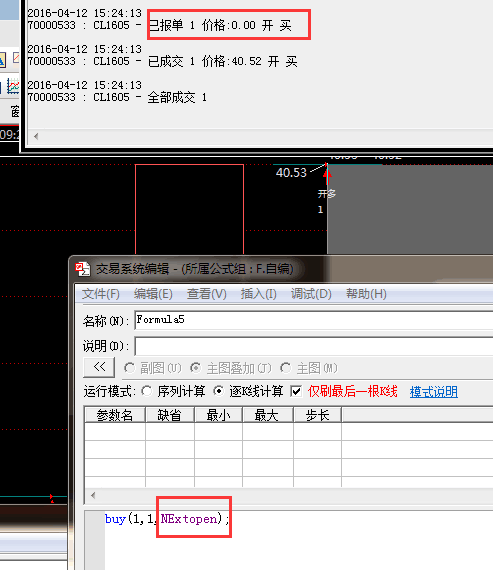Click the 缺省 column header
The height and width of the screenshot is (570, 493).
(x=170, y=415)
